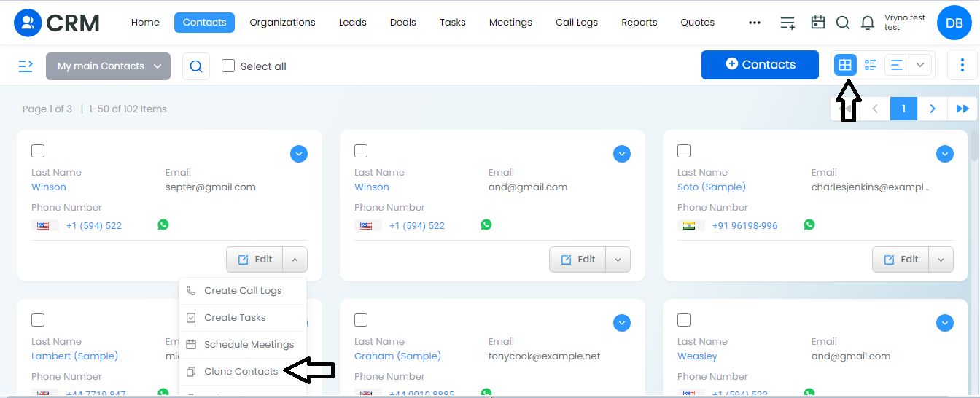Switch to list detail view
The height and width of the screenshot is (398, 980).
(871, 65)
